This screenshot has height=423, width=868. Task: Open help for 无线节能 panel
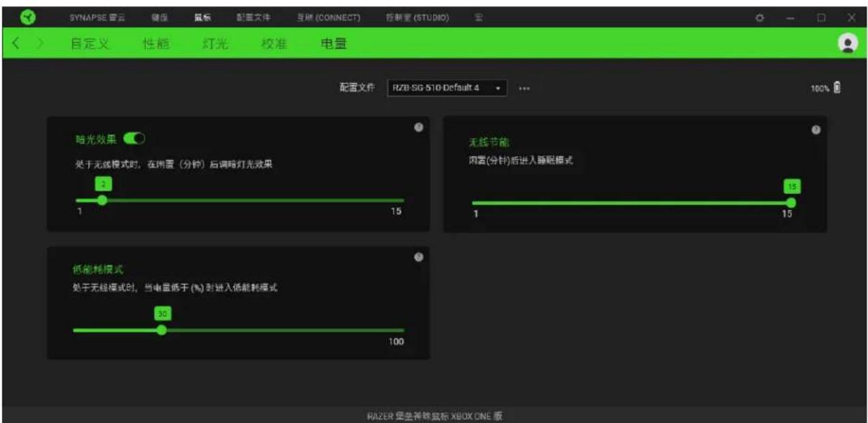tap(815, 130)
